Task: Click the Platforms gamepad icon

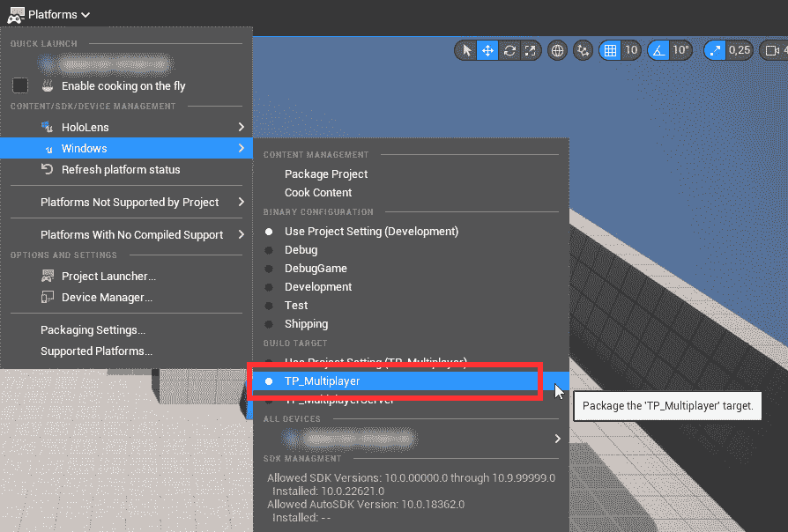Action: [16, 15]
